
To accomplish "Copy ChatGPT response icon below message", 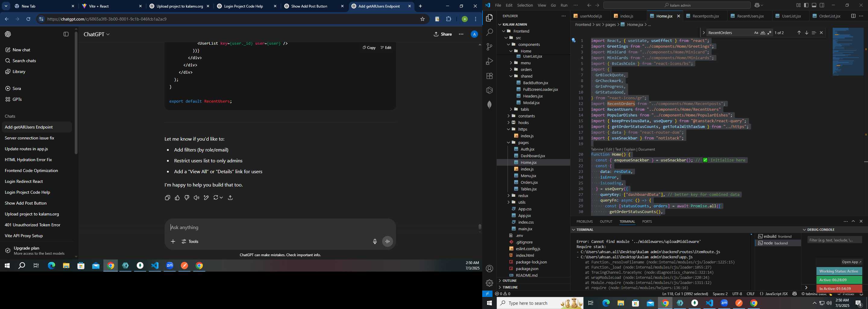I will point(168,198).
